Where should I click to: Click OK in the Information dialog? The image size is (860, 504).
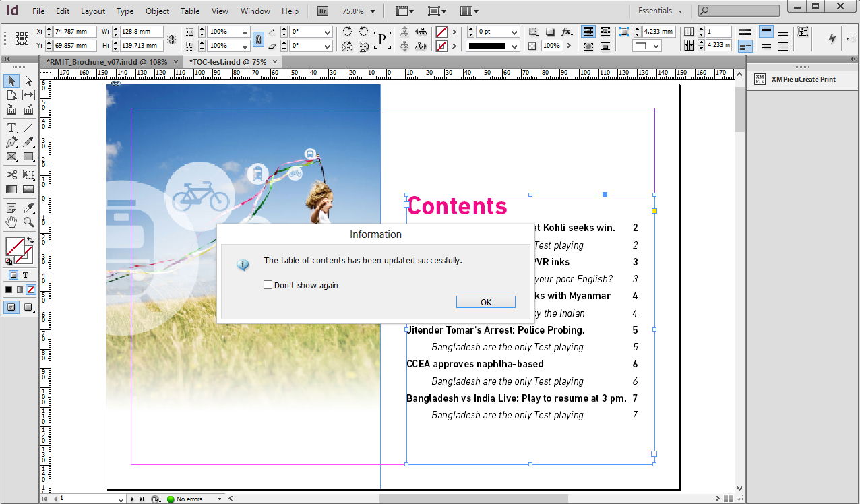(x=485, y=302)
